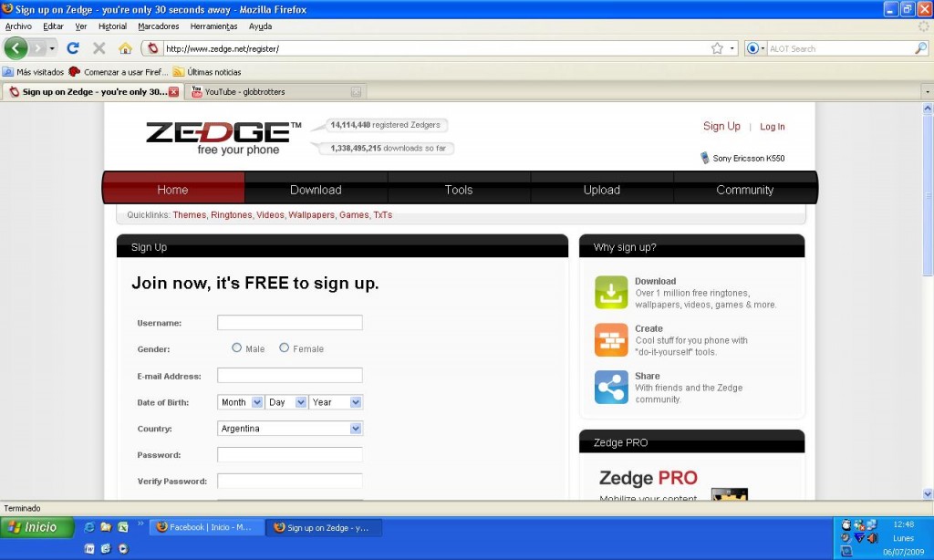Open the Community navigation tab
The image size is (934, 560).
point(744,190)
